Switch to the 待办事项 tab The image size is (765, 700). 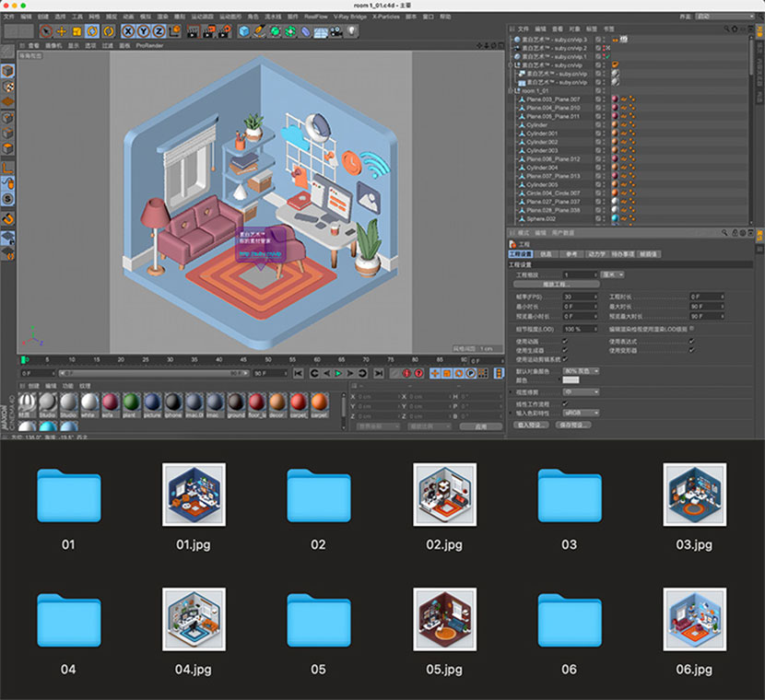coord(622,254)
